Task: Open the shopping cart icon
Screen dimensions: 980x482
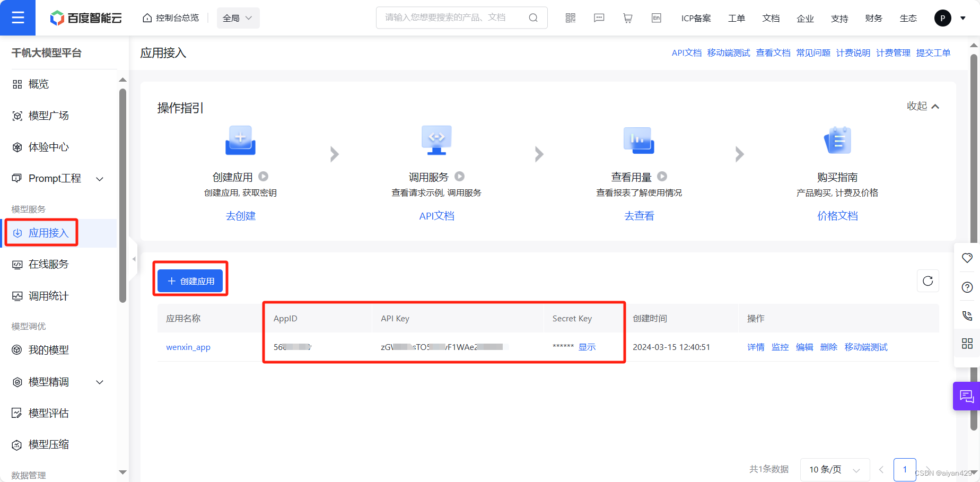Action: pos(628,18)
